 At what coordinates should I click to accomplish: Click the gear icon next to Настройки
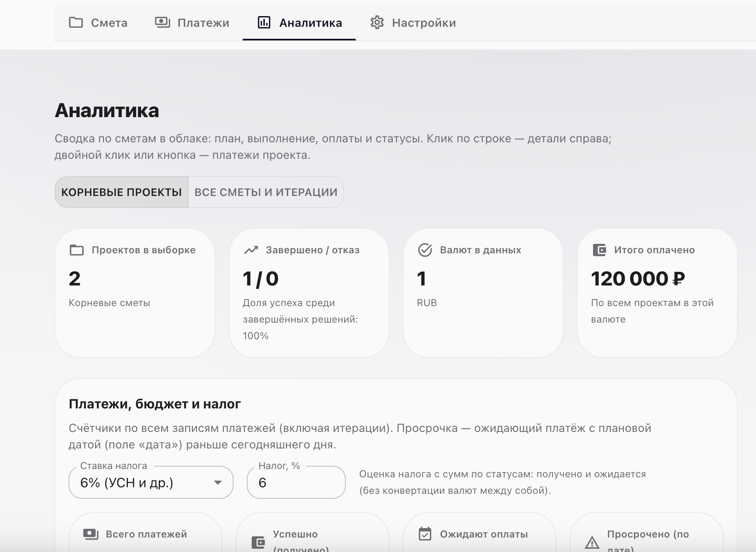(x=377, y=22)
